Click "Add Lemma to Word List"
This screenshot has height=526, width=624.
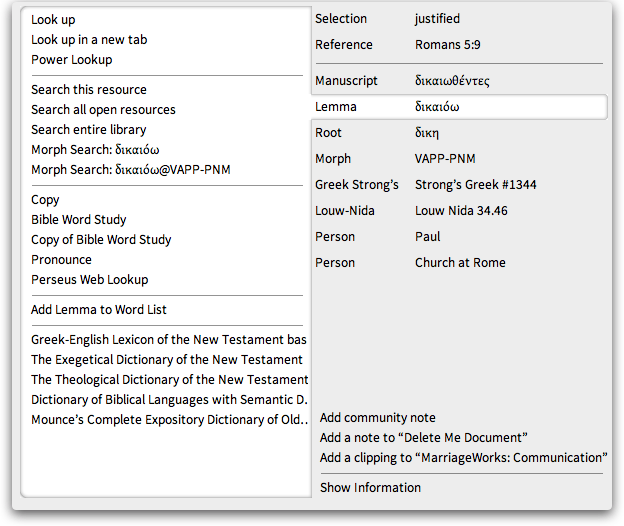pyautogui.click(x=99, y=310)
